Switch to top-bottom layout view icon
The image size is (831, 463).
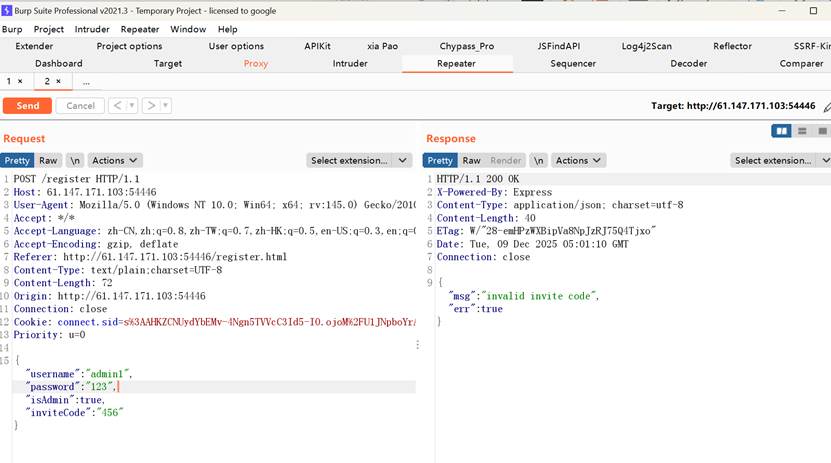[802, 131]
